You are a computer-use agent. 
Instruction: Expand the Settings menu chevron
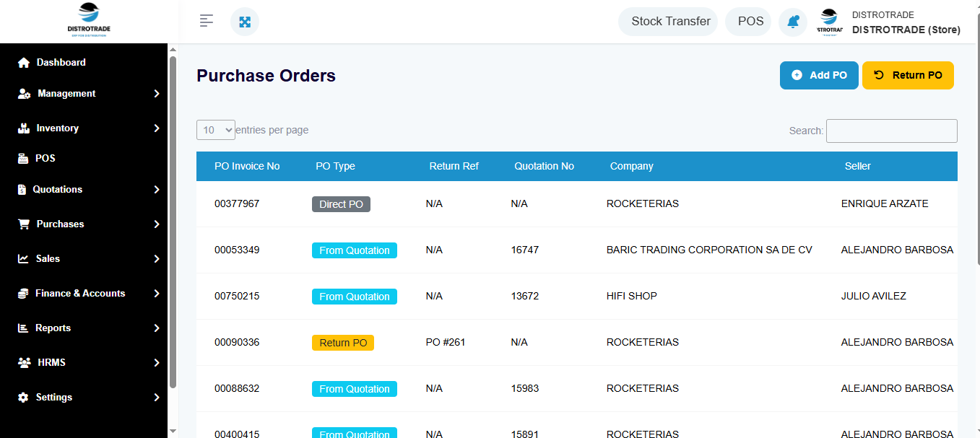coord(157,398)
